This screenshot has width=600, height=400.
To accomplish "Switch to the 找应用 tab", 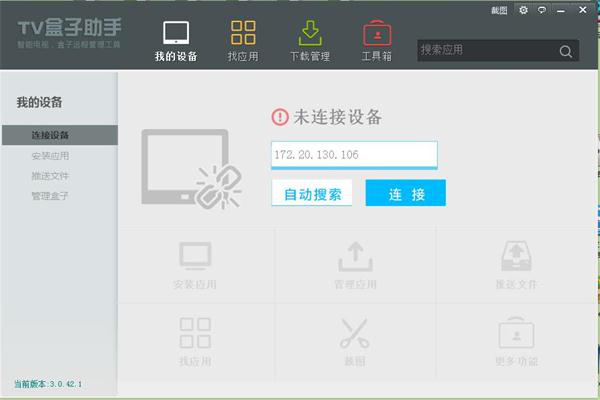I will click(x=243, y=40).
